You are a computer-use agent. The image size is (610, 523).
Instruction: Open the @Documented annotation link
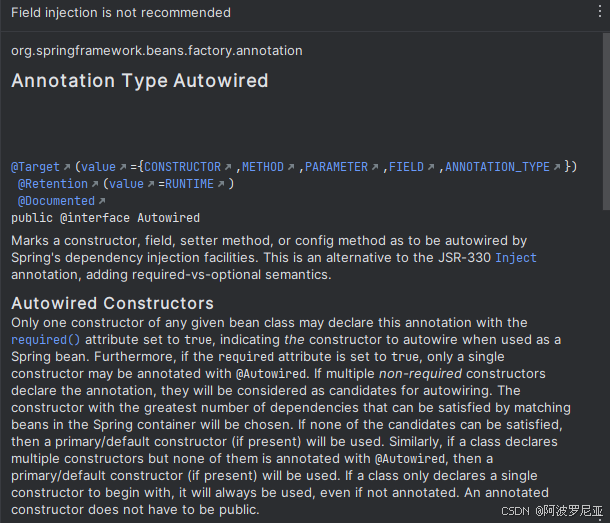point(56,201)
